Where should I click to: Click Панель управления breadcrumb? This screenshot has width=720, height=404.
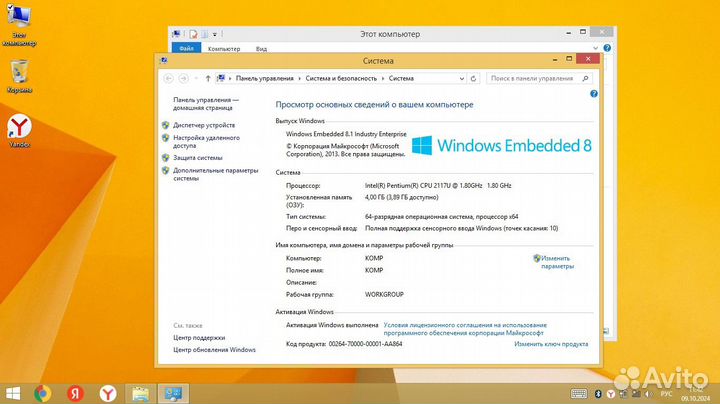(264, 79)
